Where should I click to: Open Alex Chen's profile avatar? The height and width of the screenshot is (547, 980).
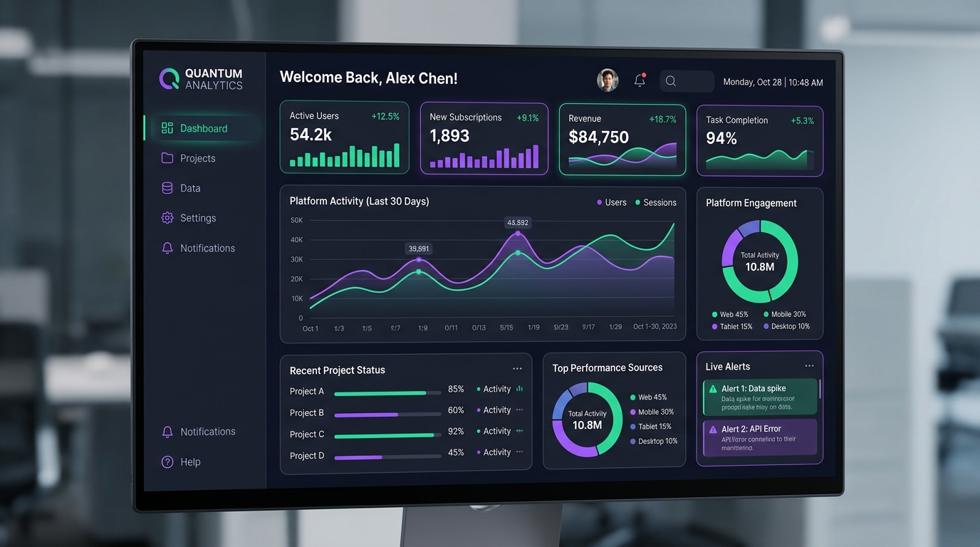[608, 80]
